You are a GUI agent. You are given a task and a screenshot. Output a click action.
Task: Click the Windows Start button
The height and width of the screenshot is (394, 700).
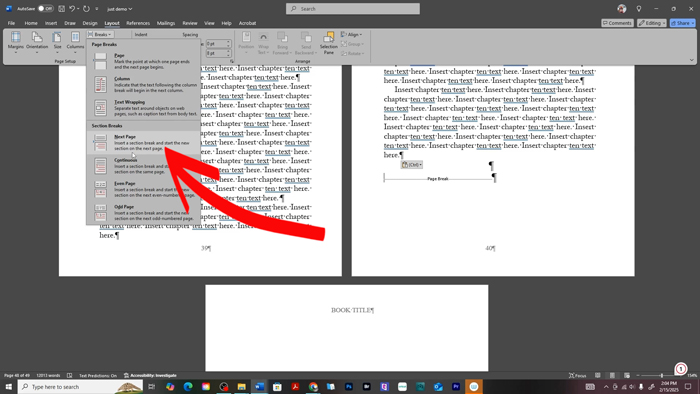coord(8,386)
